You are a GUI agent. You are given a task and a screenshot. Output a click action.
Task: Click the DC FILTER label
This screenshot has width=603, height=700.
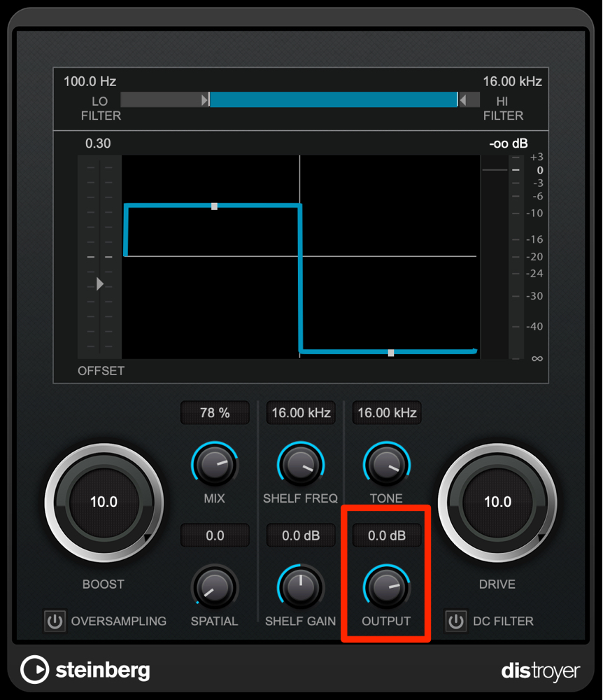click(503, 621)
